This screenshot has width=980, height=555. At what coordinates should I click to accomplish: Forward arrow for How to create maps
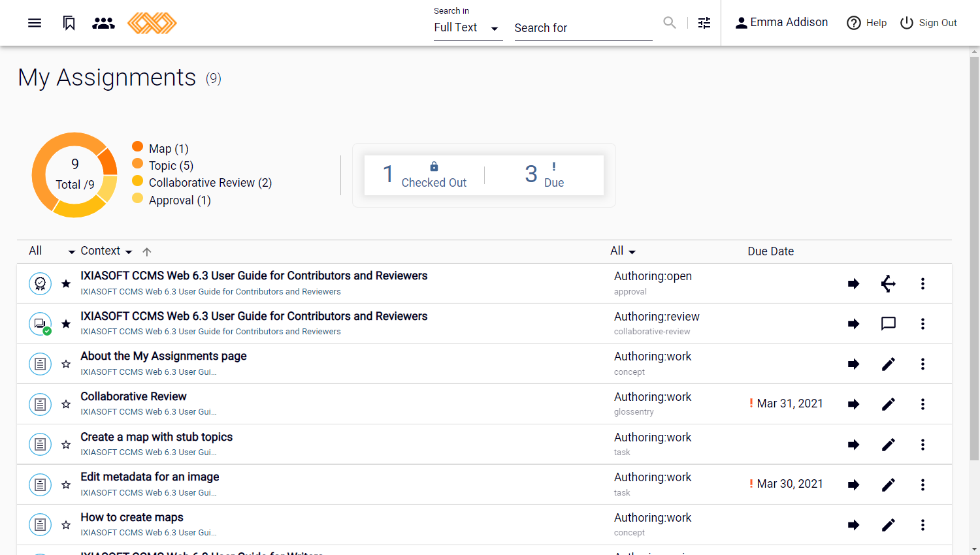(853, 525)
